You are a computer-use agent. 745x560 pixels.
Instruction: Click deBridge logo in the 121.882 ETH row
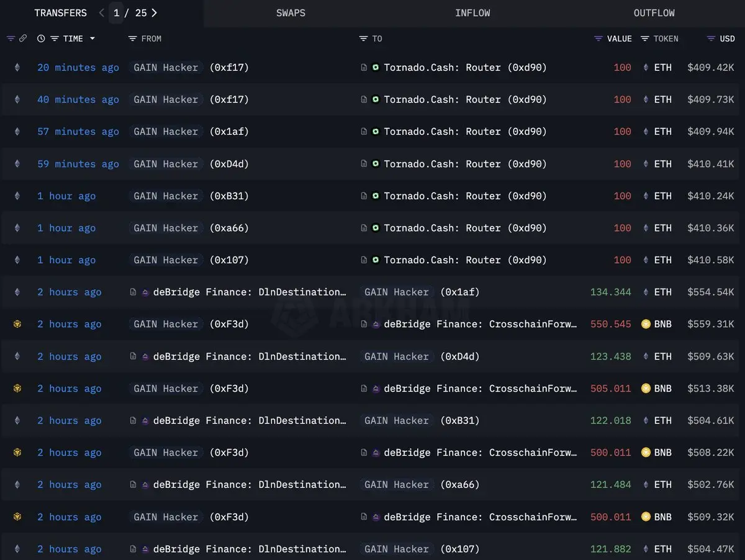point(145,549)
